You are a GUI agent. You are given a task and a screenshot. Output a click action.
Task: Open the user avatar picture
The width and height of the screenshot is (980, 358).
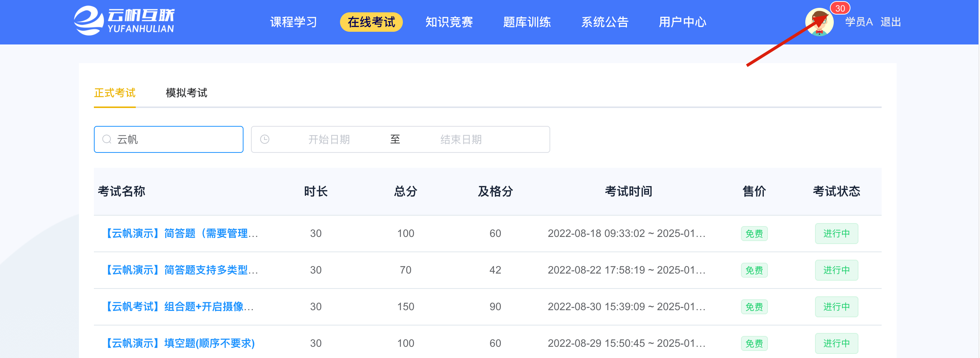tap(819, 22)
